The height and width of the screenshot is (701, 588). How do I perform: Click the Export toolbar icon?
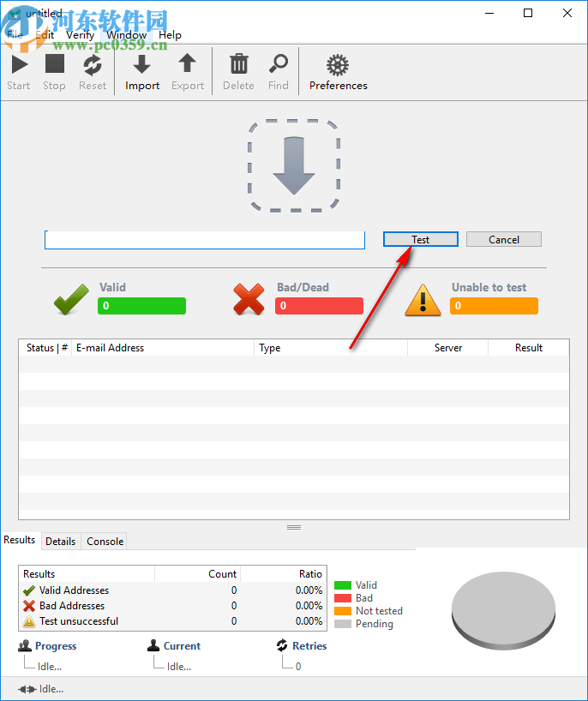(188, 63)
